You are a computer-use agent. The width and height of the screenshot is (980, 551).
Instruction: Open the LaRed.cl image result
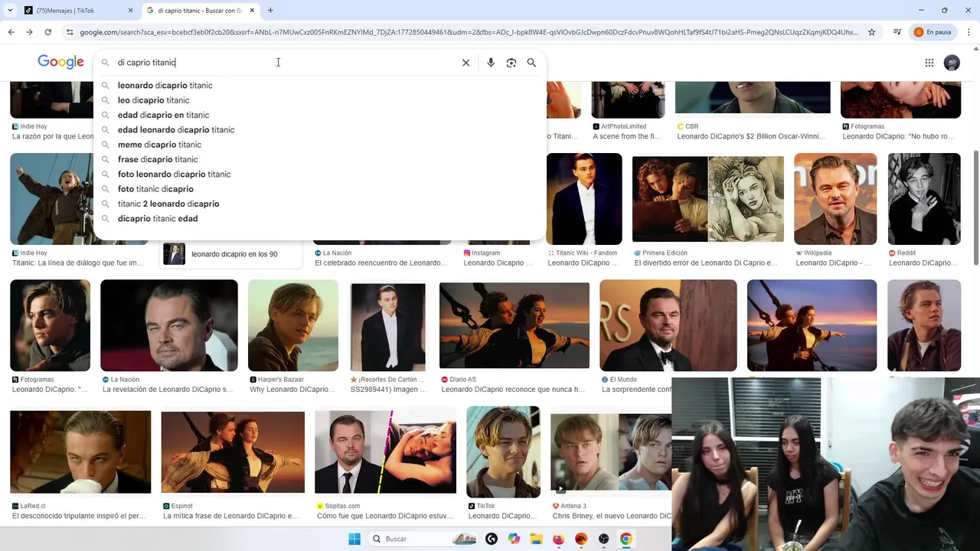80,452
